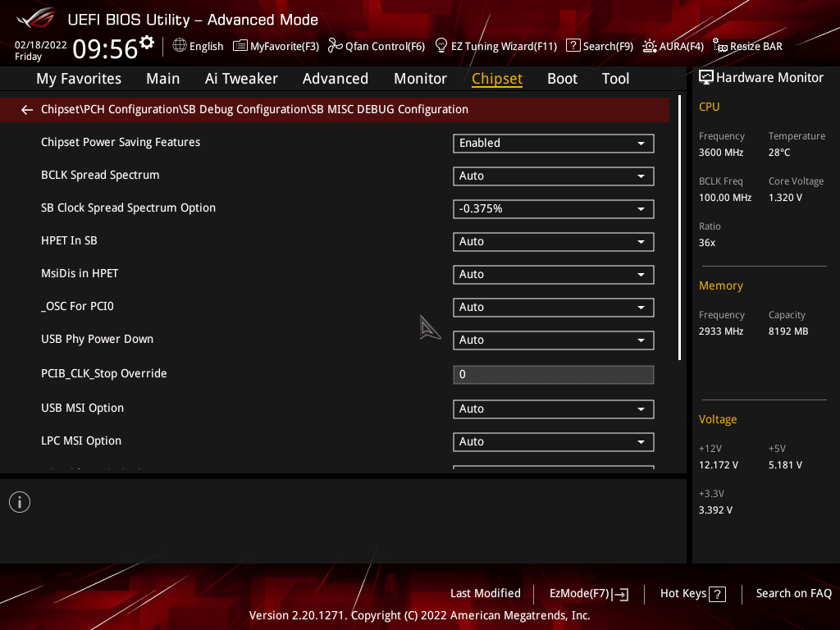
Task: Open MsiDis in HPET dropdown
Action: [554, 274]
